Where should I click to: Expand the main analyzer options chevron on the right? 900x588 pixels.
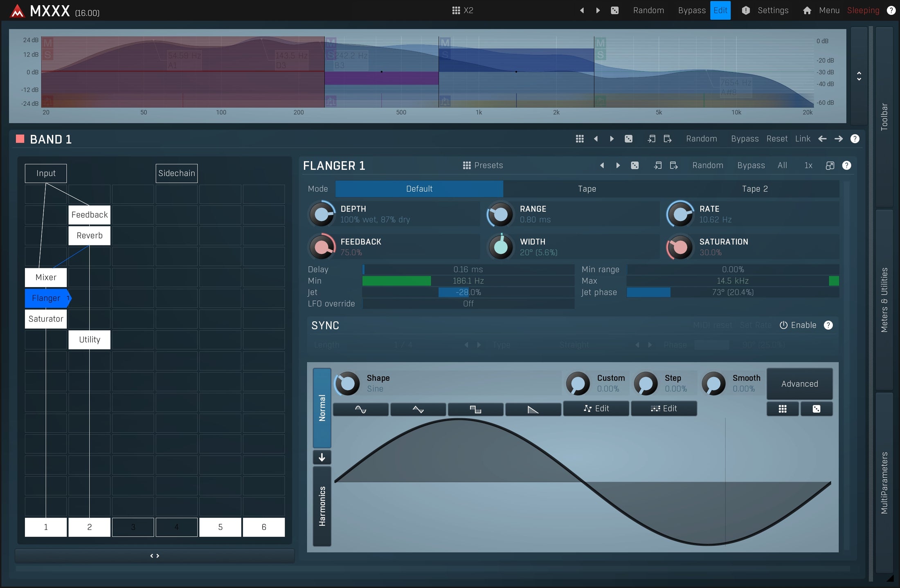pyautogui.click(x=859, y=76)
